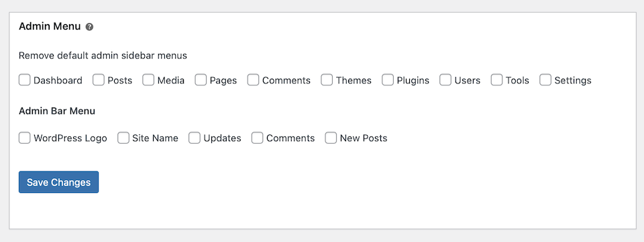Check Comments under Admin Bar Menu
Screen dimensions: 644x242
click(x=258, y=138)
